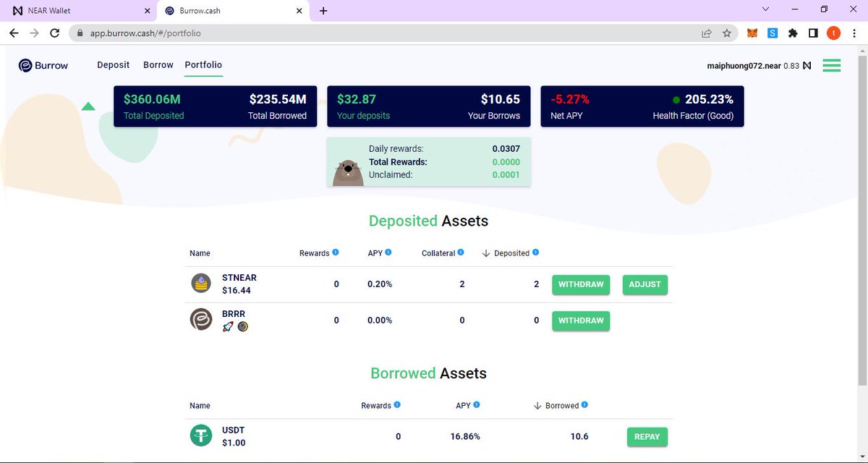Open Chrome three-dot menu
868x463 pixels.
[854, 33]
